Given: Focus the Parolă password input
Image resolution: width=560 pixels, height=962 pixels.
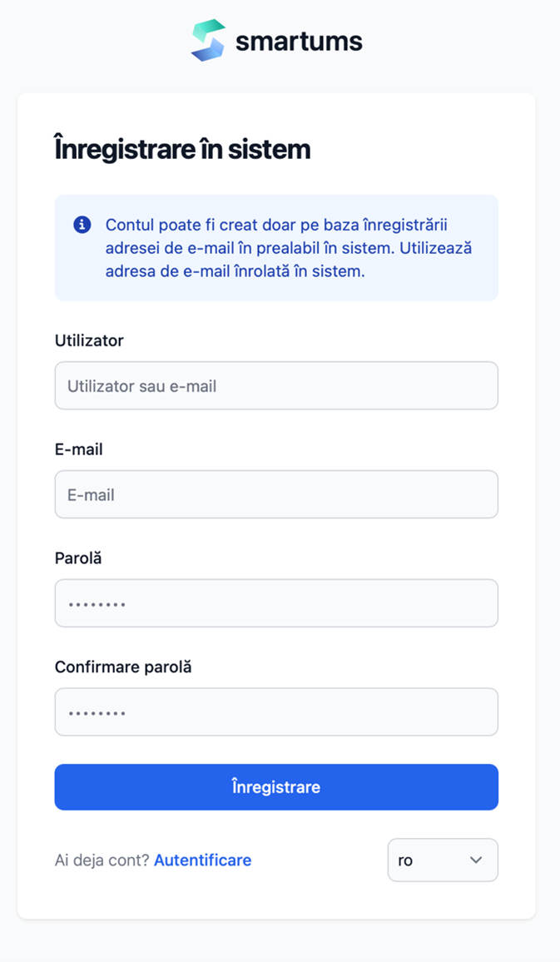Looking at the screenshot, I should click(x=276, y=603).
